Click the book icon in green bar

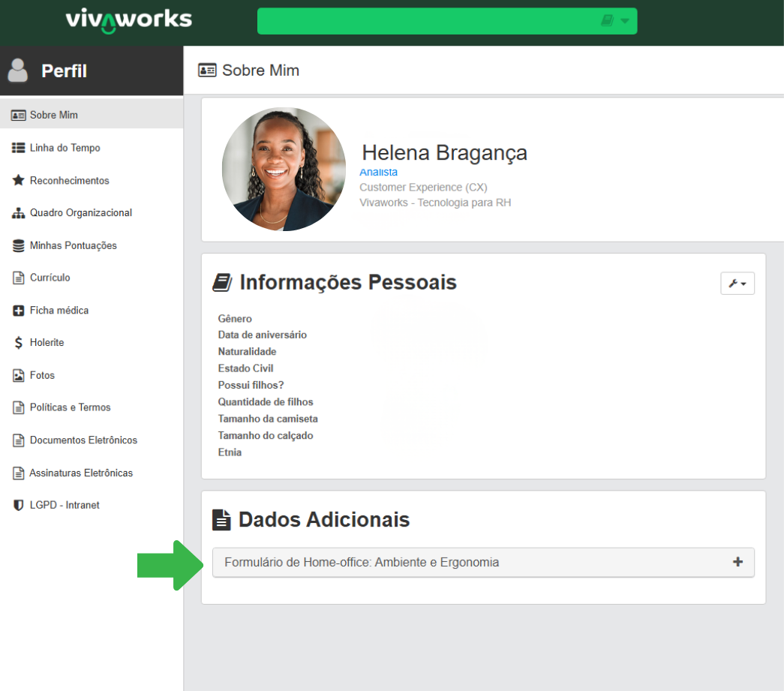(x=607, y=21)
